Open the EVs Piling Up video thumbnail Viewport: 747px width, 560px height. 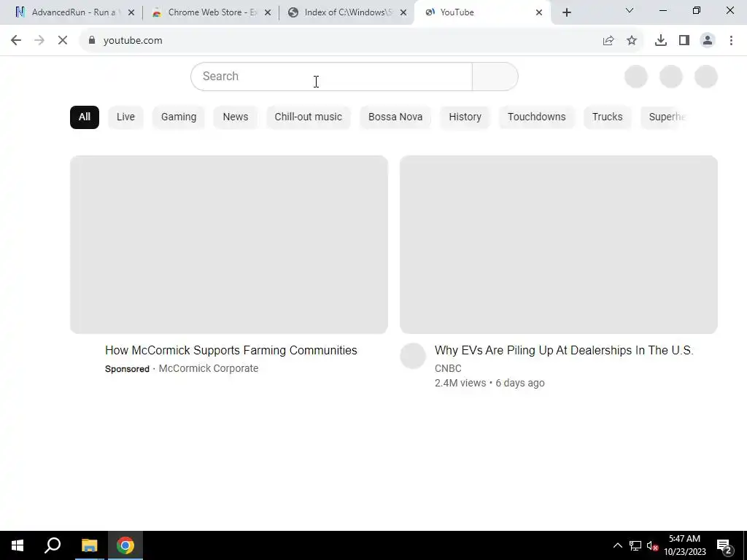coord(558,244)
